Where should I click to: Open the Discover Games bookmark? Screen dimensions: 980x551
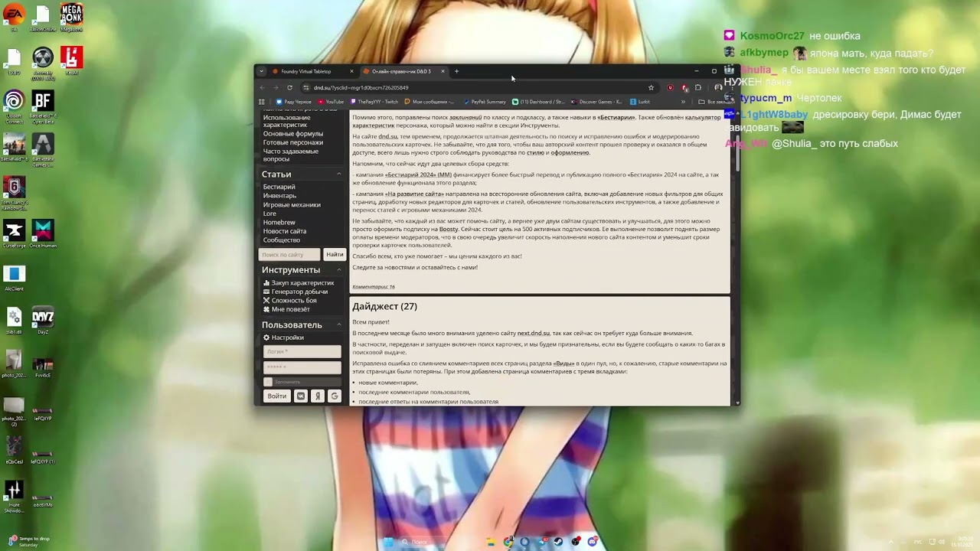coord(596,102)
